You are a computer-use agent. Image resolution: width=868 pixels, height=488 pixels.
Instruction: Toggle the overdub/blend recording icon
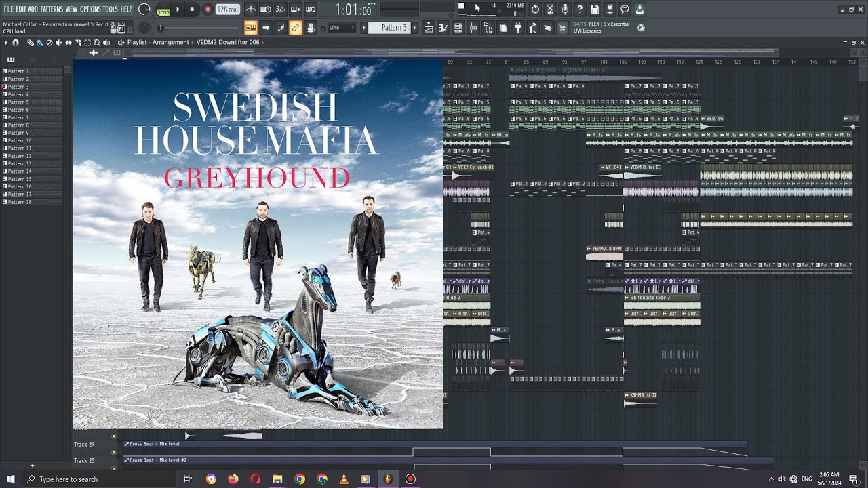pos(296,9)
